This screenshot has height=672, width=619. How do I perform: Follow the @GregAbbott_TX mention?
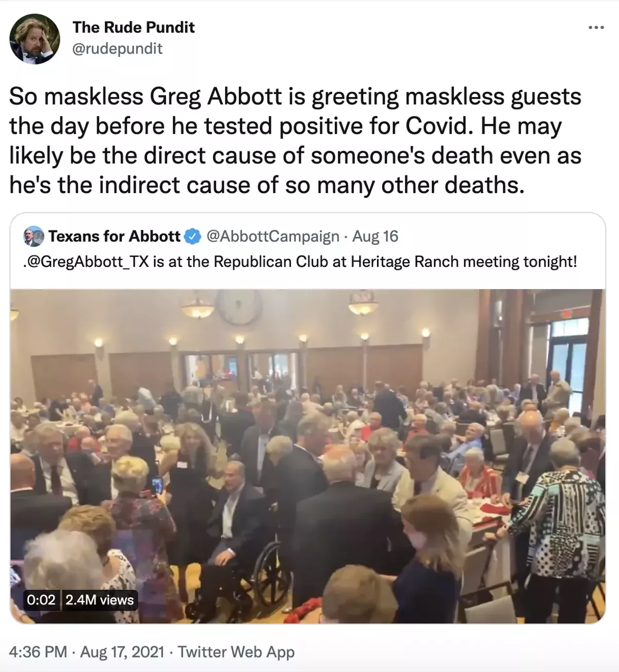pos(87,262)
